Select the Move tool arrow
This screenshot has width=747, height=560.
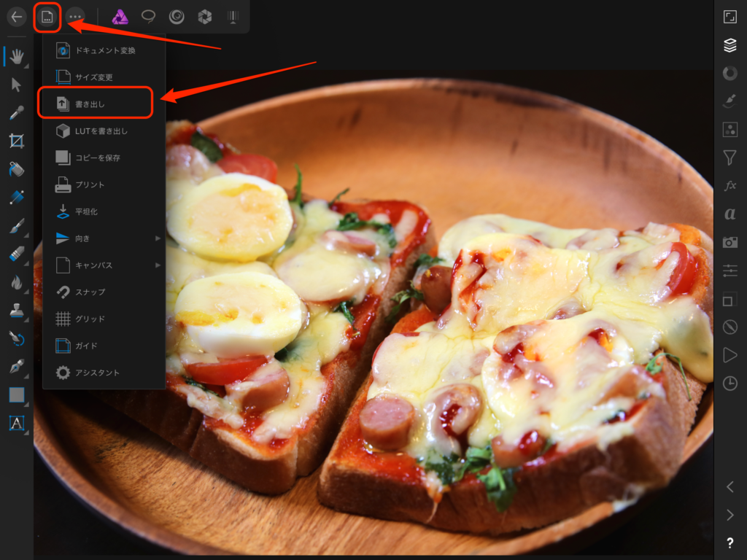16,85
